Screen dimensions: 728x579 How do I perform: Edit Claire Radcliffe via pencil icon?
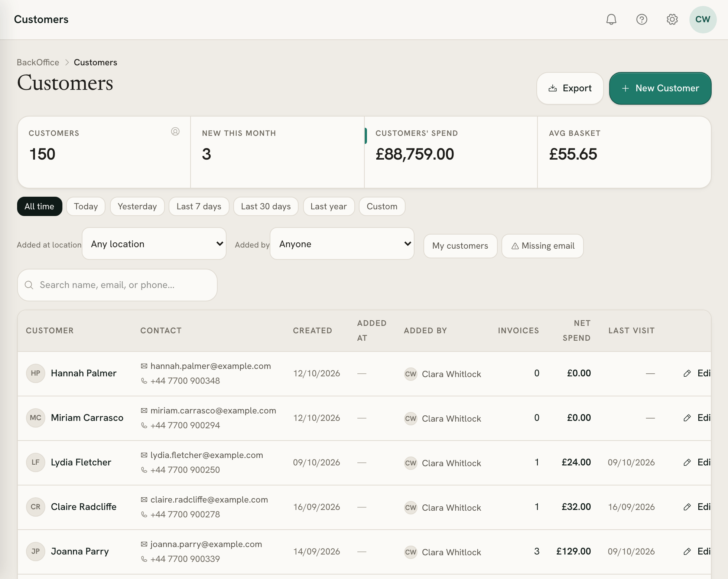(x=688, y=507)
